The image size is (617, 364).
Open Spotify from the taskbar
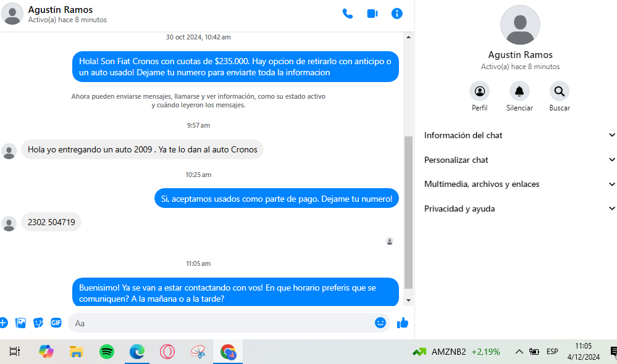click(107, 352)
